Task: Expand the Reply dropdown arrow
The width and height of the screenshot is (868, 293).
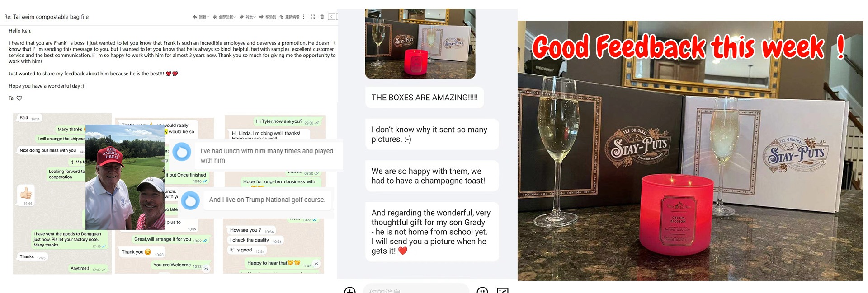Action: coord(208,17)
